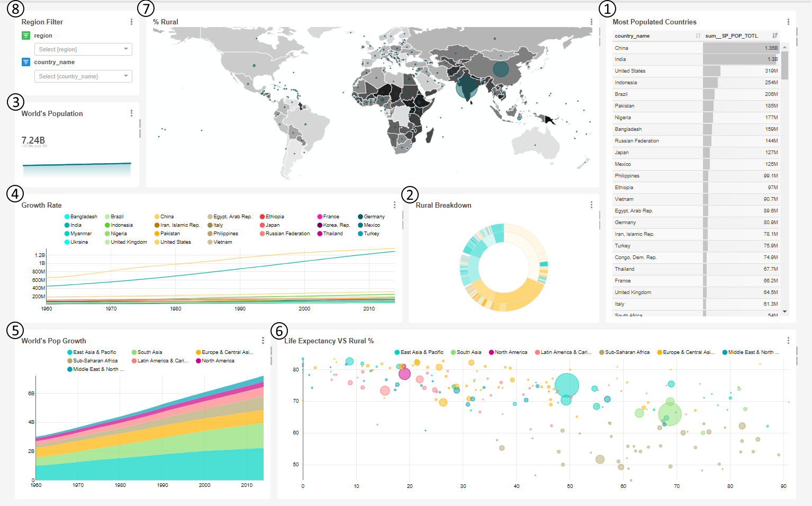Toggle China series in Growth Rate legend

tap(164, 217)
